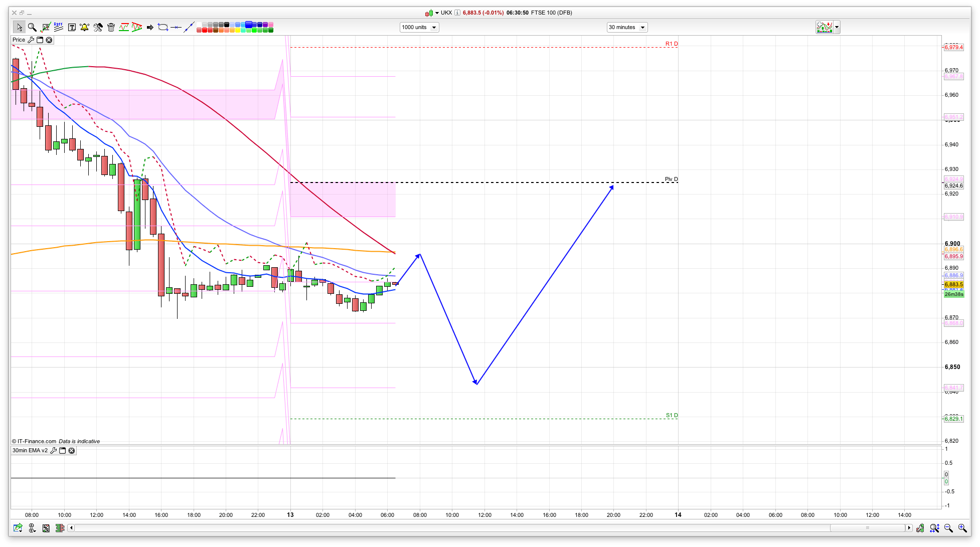This screenshot has width=980, height=547.
Task: Select the triangle pattern drawing tool
Action: point(137,27)
